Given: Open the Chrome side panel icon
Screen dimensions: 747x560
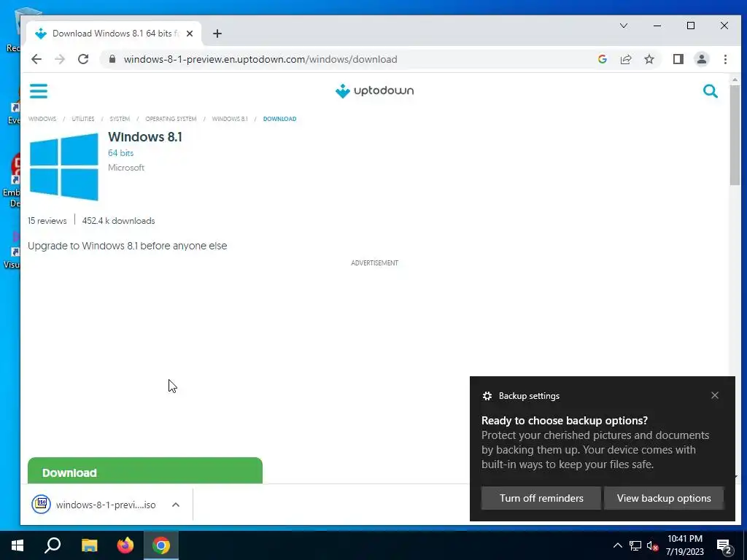Looking at the screenshot, I should point(678,59).
